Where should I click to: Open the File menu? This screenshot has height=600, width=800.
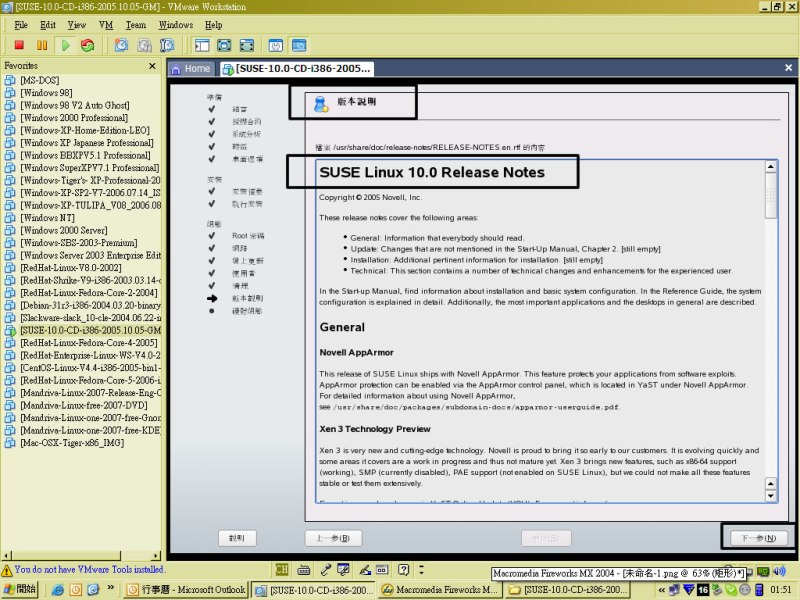click(21, 25)
